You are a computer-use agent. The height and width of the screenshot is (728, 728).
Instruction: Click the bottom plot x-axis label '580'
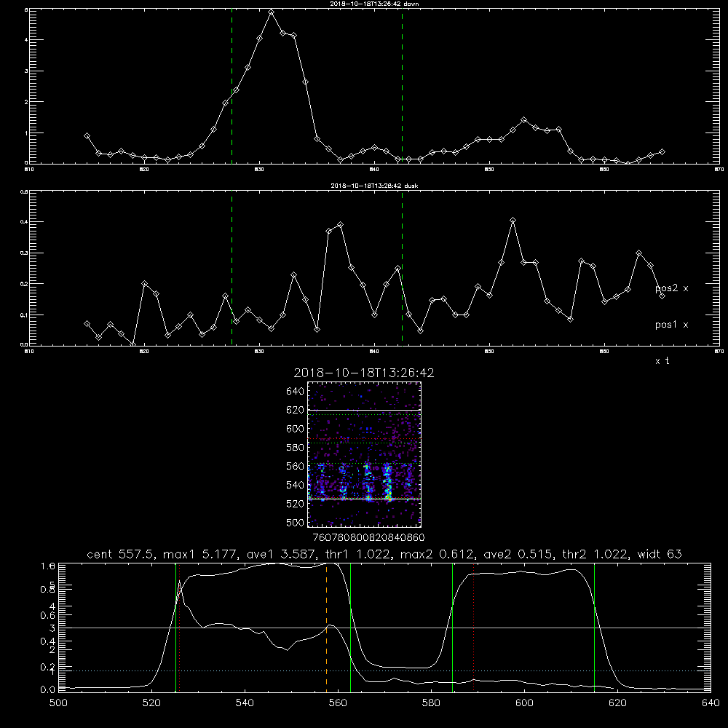[x=431, y=703]
